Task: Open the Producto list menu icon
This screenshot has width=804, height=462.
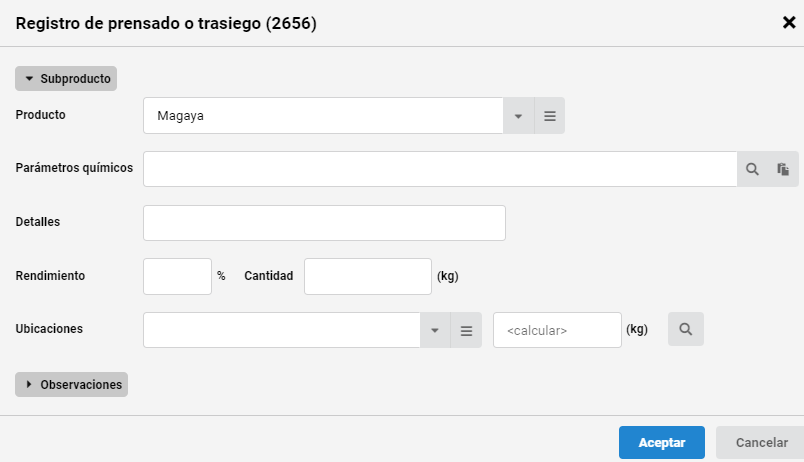Action: (x=550, y=116)
